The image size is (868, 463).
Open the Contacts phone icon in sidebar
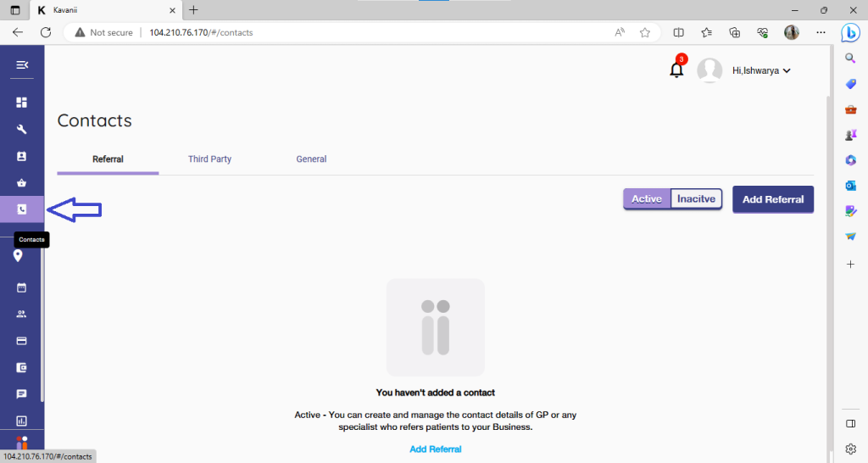22,209
